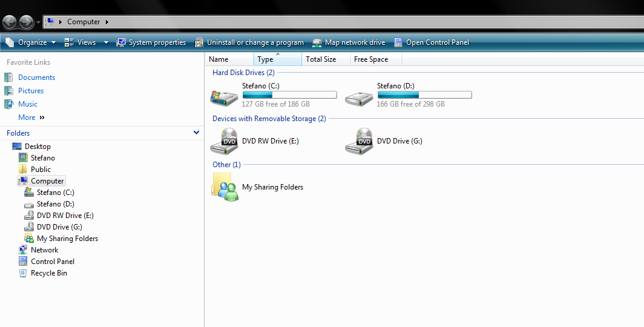Select Stefano (D:) in folder tree
Screen dimensions: 644x327
(x=56, y=203)
